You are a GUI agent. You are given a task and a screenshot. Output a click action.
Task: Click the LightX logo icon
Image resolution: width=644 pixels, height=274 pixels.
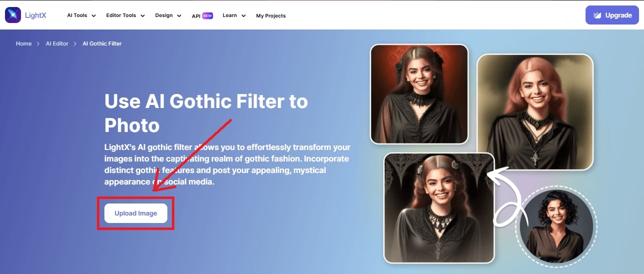point(13,15)
